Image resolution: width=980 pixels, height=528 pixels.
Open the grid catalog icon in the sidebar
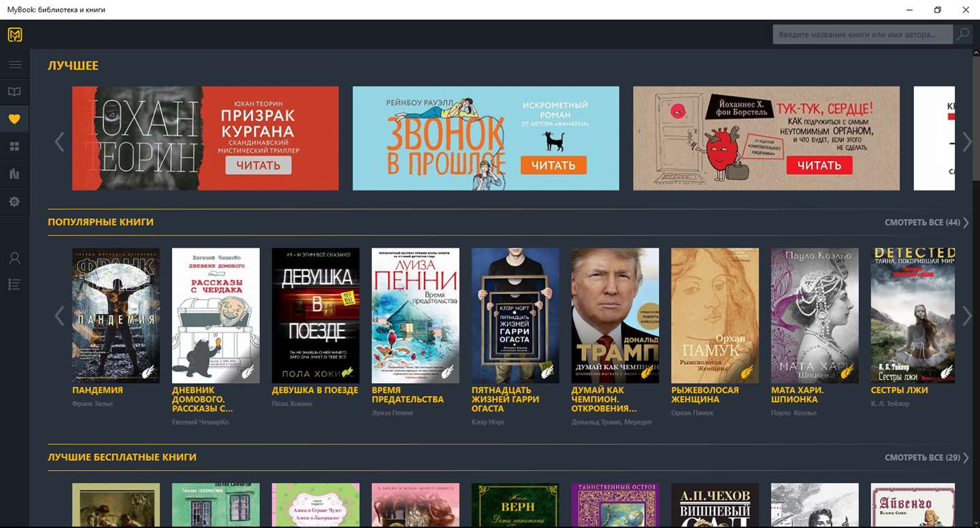tap(15, 147)
